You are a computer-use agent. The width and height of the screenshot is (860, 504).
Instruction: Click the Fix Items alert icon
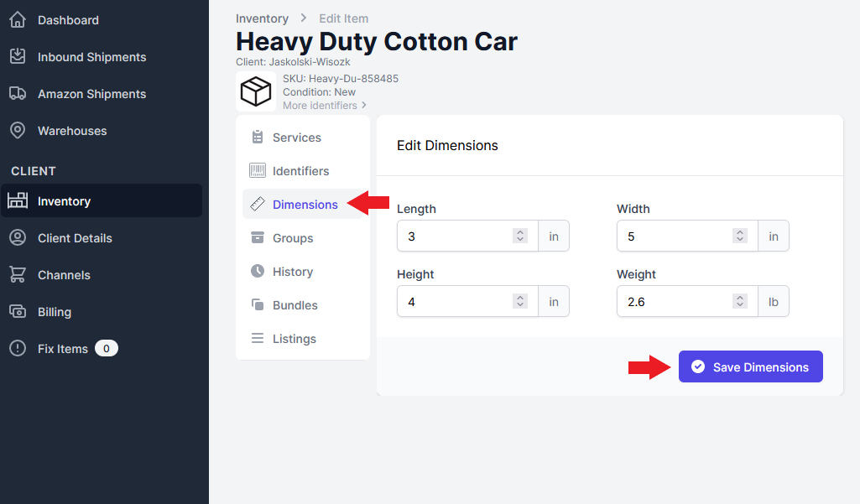point(18,348)
